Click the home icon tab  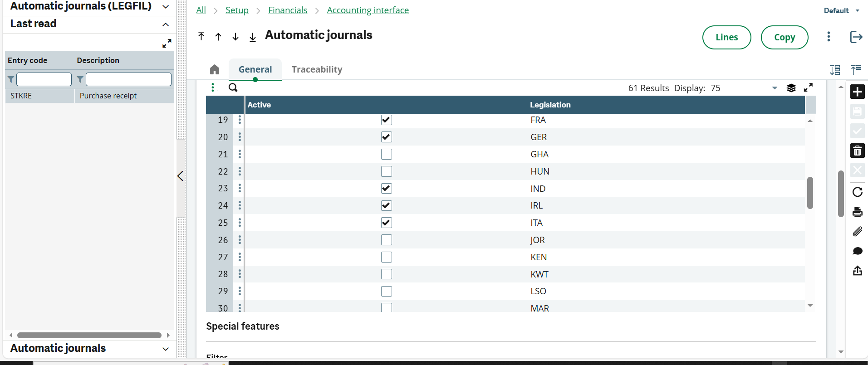215,69
